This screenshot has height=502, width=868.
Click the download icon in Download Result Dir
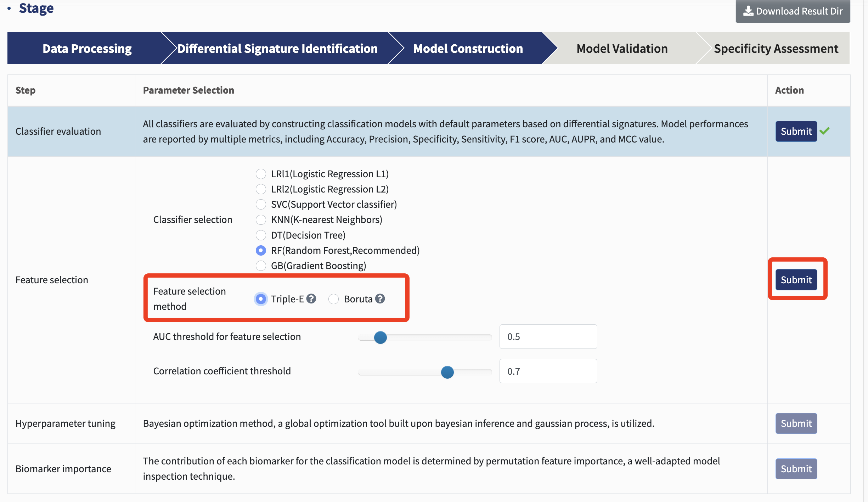click(x=748, y=11)
